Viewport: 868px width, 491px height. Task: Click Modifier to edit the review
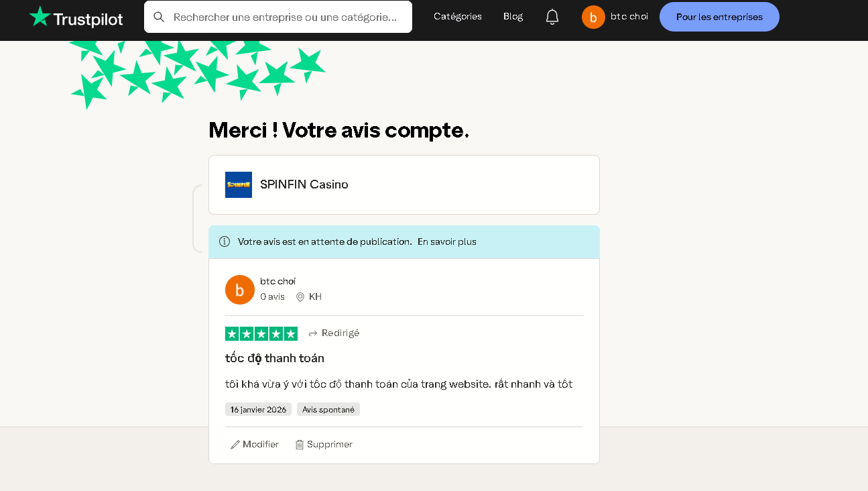coord(255,444)
